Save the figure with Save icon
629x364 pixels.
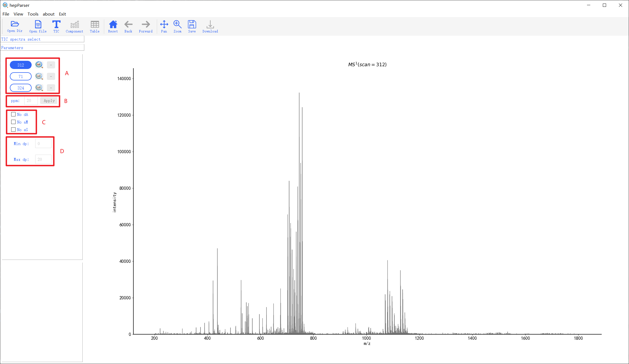[x=192, y=26]
